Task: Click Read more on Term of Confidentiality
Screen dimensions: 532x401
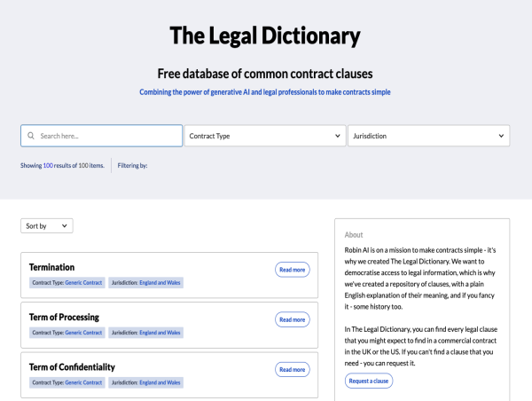Action: pos(292,369)
